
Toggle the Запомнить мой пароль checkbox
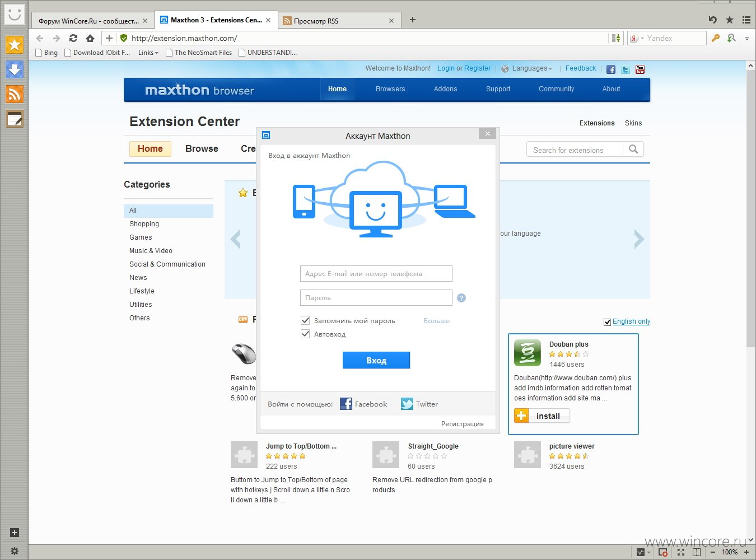click(305, 320)
